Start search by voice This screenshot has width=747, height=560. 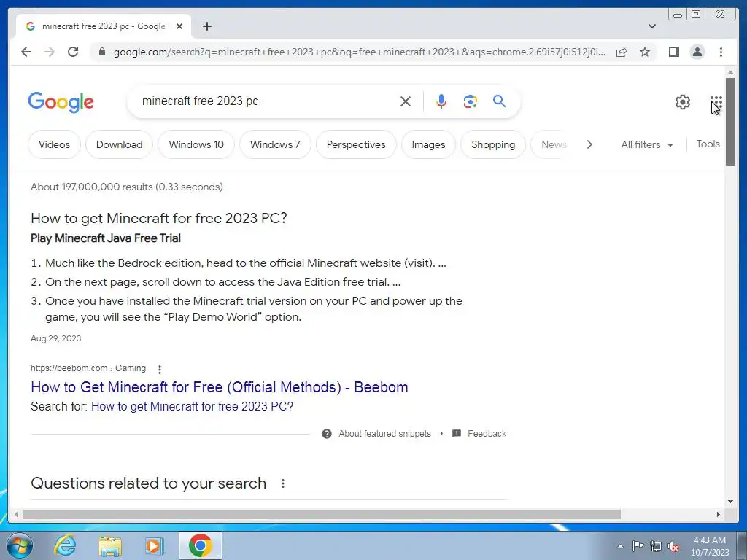(441, 101)
